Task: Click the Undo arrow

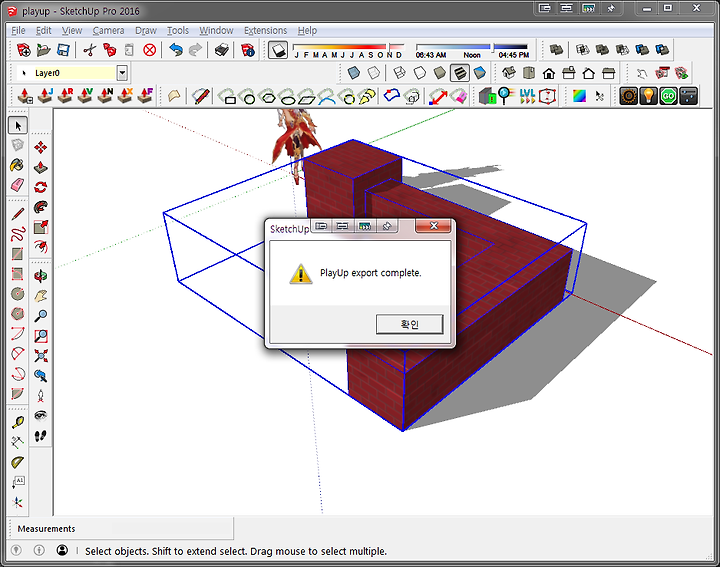Action: click(176, 50)
